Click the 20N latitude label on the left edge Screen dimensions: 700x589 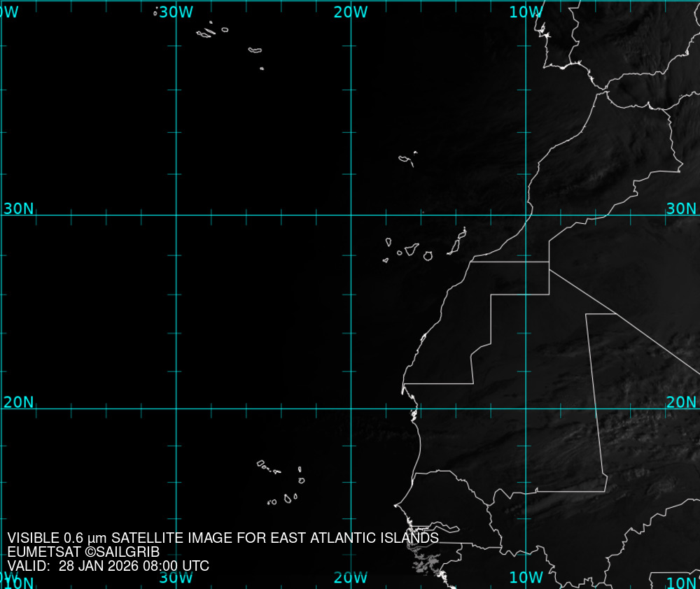point(18,402)
